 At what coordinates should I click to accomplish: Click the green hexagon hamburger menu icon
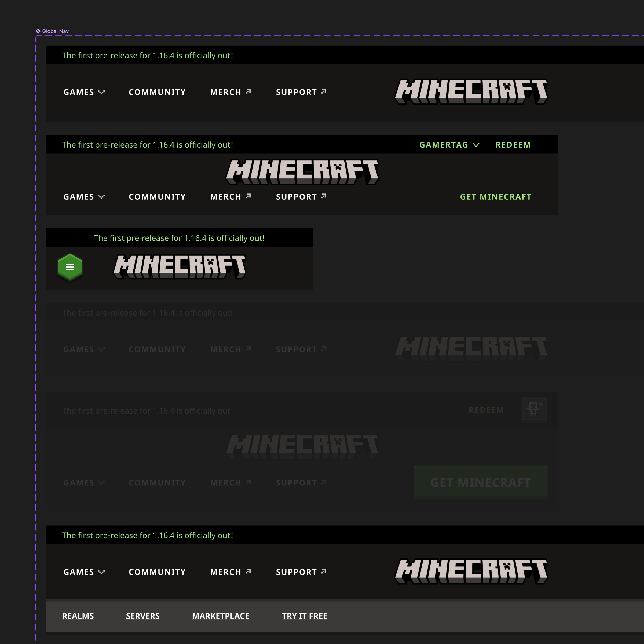[x=70, y=267]
